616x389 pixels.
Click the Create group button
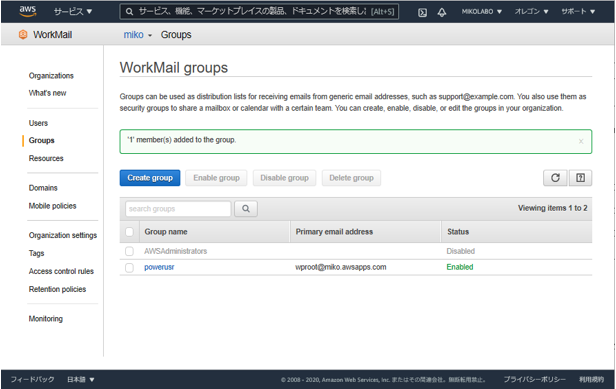150,178
